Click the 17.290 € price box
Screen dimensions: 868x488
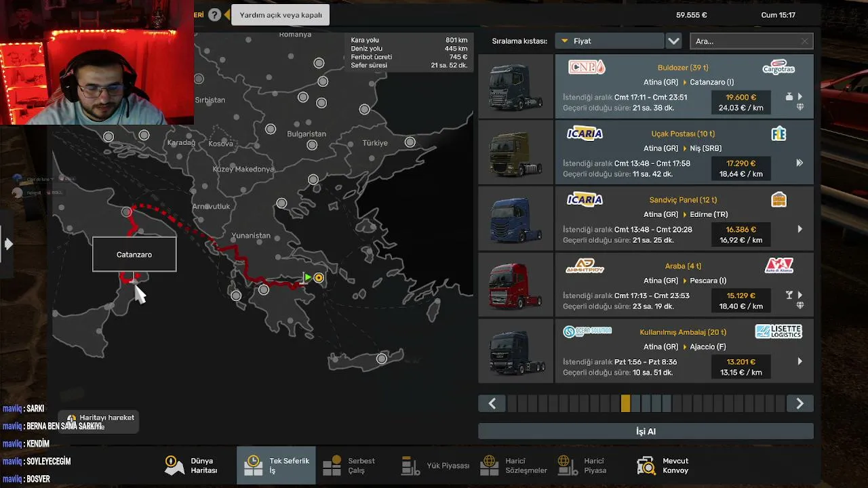741,169
